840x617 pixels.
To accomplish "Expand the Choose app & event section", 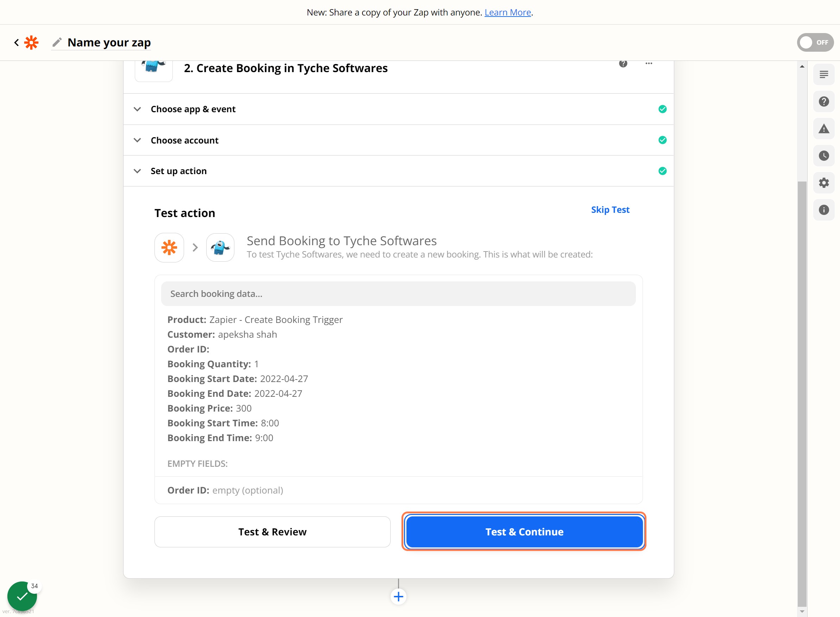I will tap(398, 109).
